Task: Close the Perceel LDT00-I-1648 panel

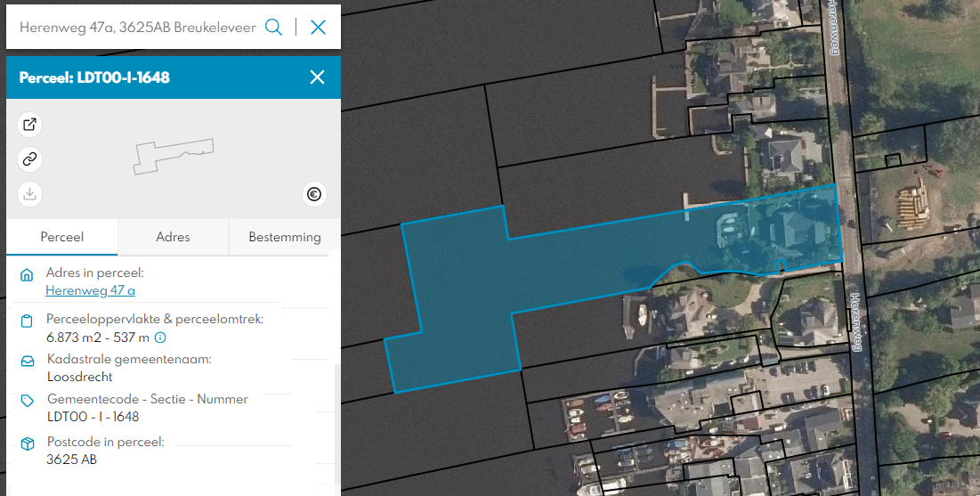Action: click(x=318, y=77)
